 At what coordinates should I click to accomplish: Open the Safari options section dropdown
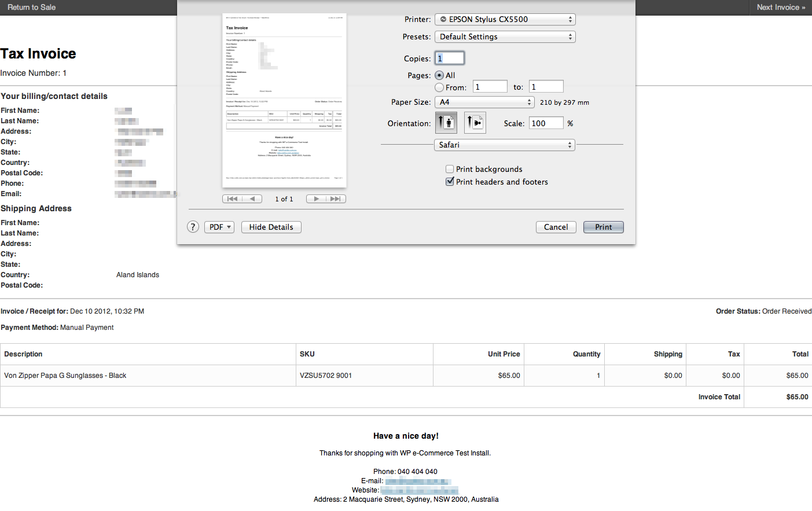pyautogui.click(x=504, y=145)
